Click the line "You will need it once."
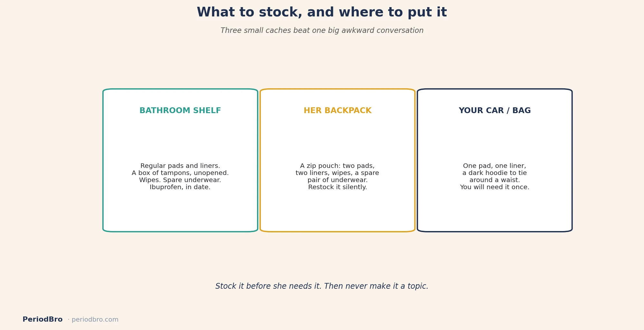 (x=495, y=187)
